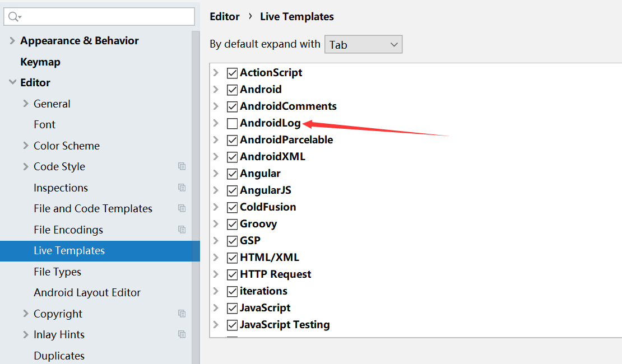Uncheck the HTTP Request checkbox
622x364 pixels.
[x=232, y=274]
